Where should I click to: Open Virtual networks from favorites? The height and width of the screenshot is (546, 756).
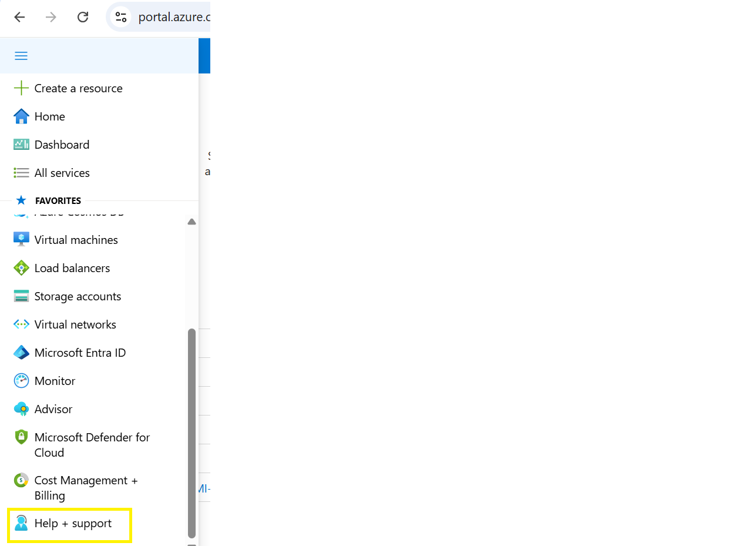point(75,324)
